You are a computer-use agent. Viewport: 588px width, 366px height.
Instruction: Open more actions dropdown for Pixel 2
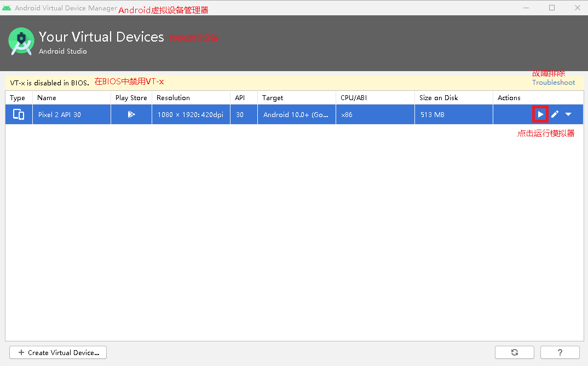click(568, 114)
